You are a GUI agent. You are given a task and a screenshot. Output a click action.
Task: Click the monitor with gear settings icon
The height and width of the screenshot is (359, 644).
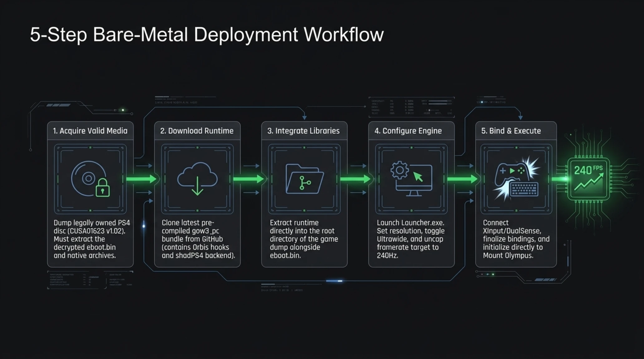412,179
